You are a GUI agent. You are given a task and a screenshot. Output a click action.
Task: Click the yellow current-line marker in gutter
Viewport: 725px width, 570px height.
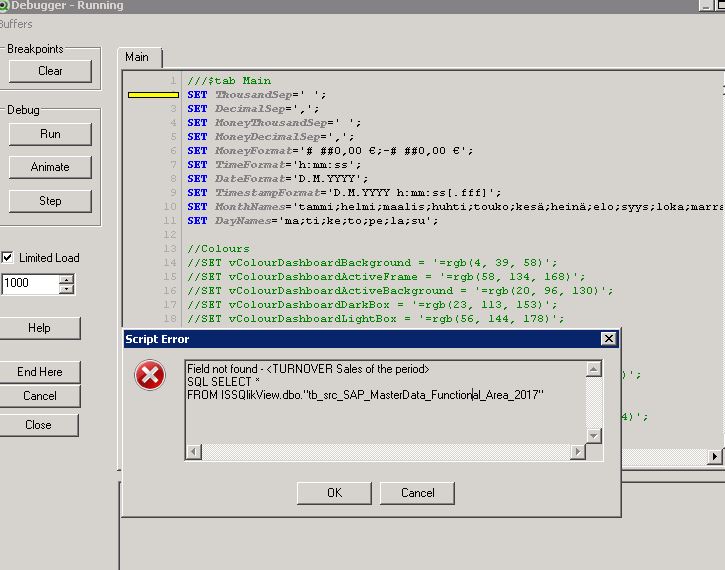(154, 95)
